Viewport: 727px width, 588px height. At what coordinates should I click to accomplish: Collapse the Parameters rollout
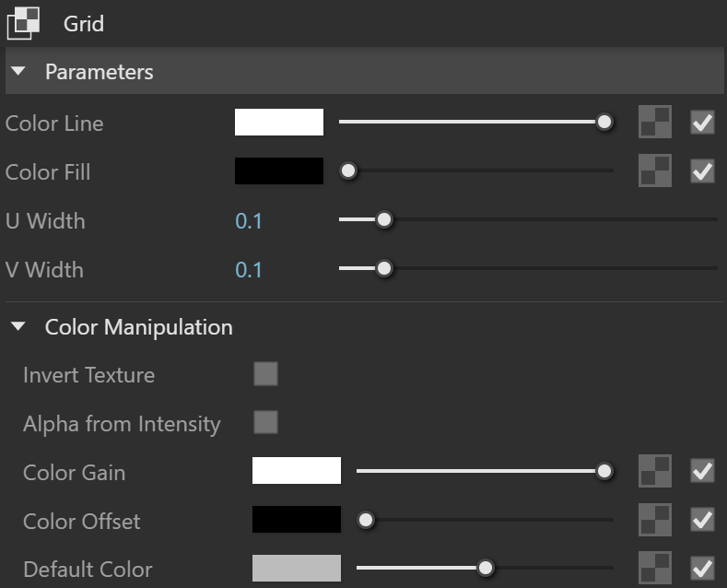18,71
